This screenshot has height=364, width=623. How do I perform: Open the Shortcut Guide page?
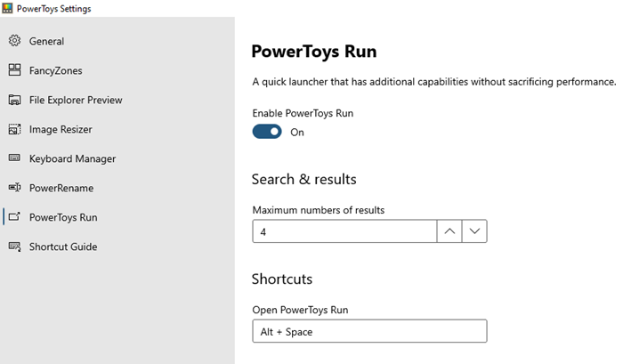[62, 247]
